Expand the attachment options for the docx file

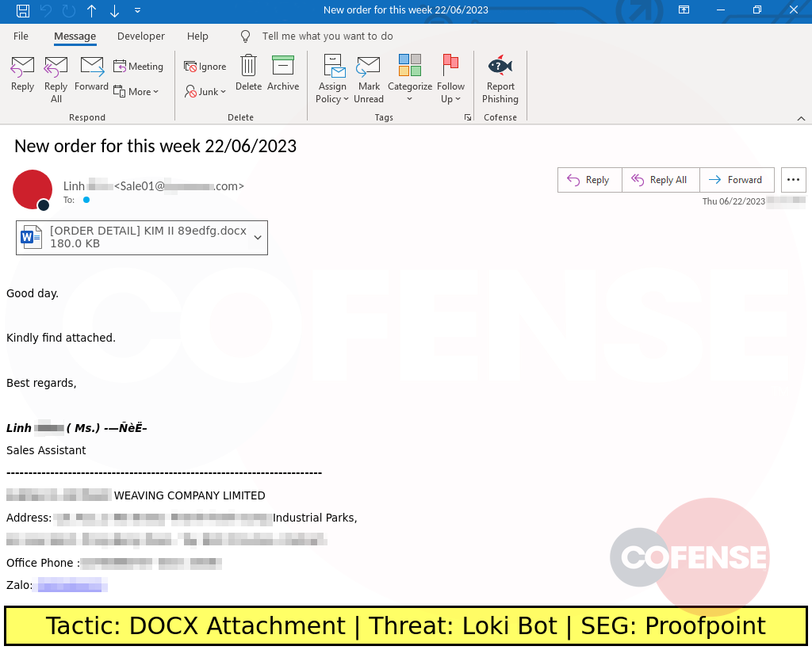coord(257,237)
